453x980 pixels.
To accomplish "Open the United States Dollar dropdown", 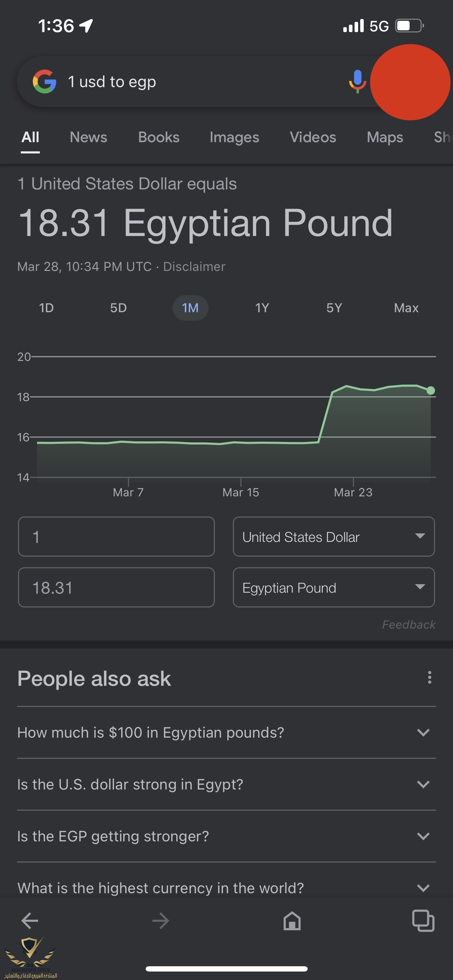I will click(333, 537).
